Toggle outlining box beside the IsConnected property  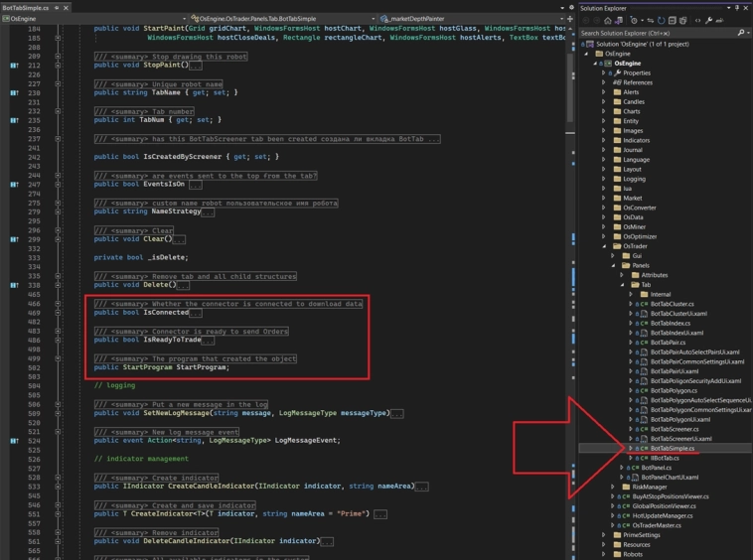58,313
